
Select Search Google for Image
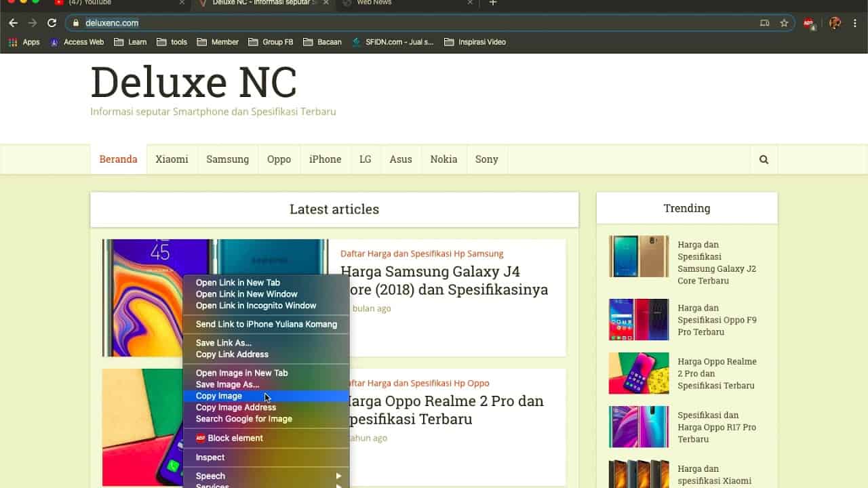[266, 419]
